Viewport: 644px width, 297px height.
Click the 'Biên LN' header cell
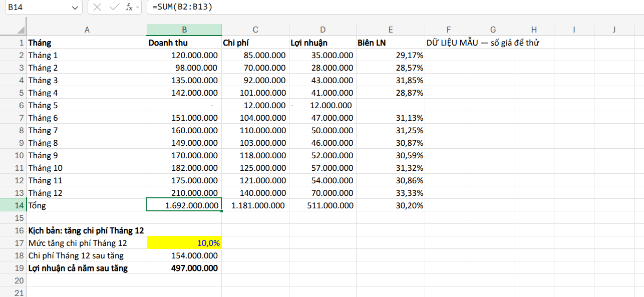point(391,43)
